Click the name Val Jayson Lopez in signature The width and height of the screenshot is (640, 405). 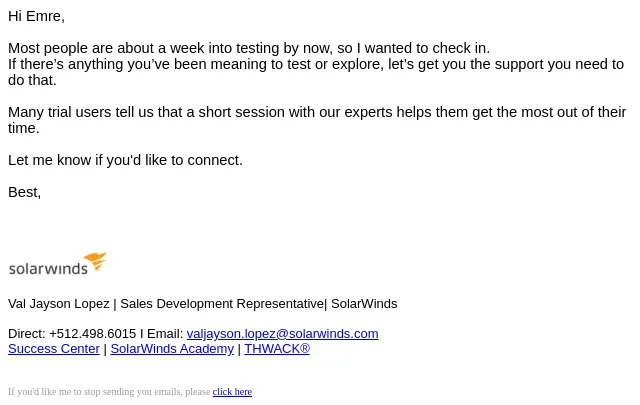coord(59,304)
